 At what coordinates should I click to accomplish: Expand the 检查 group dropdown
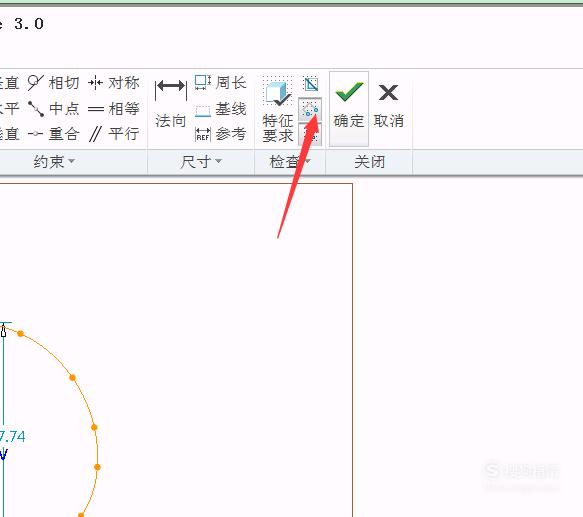(290, 162)
